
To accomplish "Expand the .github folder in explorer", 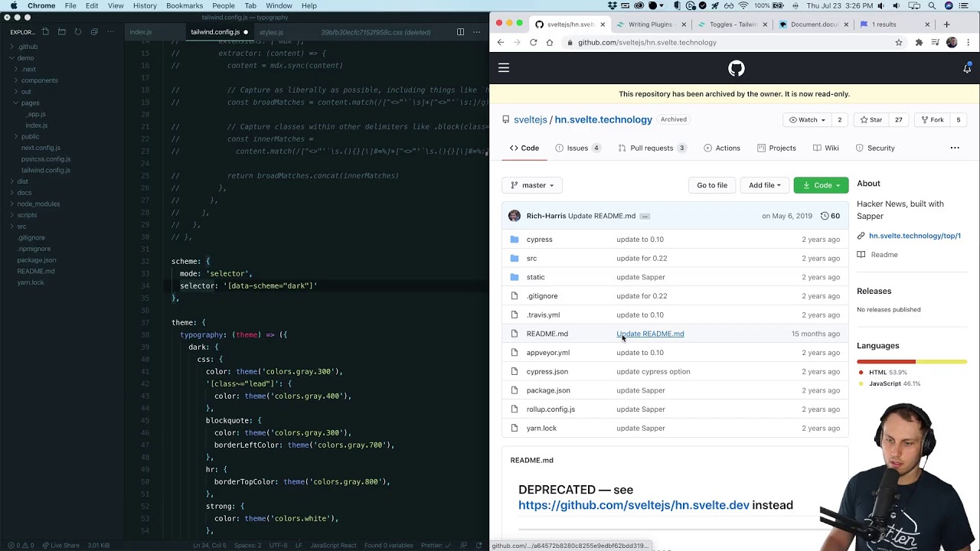I will click(28, 47).
